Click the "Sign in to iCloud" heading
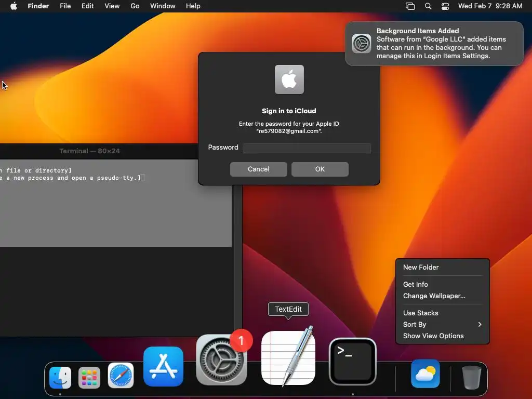Image resolution: width=532 pixels, height=399 pixels. (x=289, y=111)
